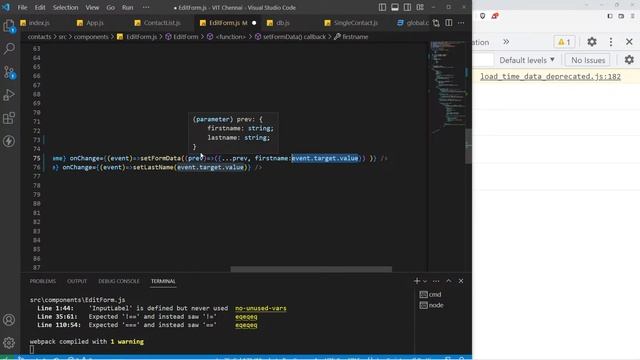Open the Run menu
The height and width of the screenshot is (360, 640).
(x=128, y=7)
